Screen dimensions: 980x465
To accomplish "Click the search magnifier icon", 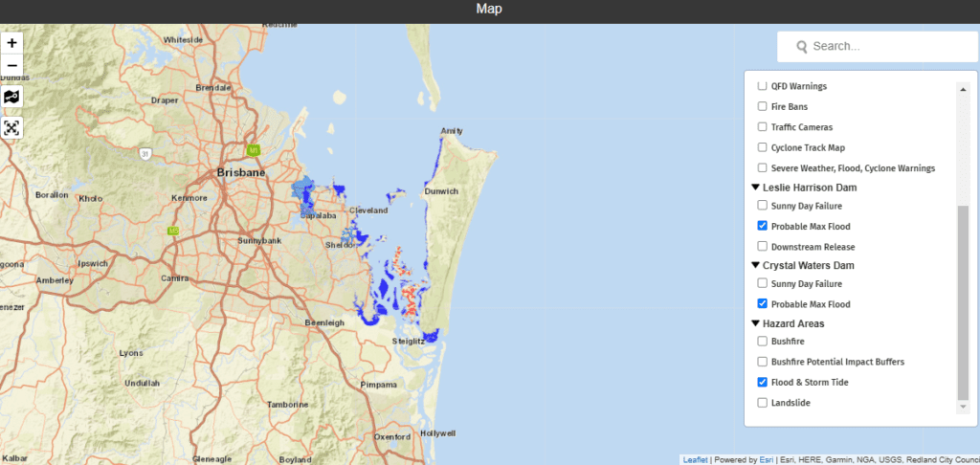I will coord(801,46).
